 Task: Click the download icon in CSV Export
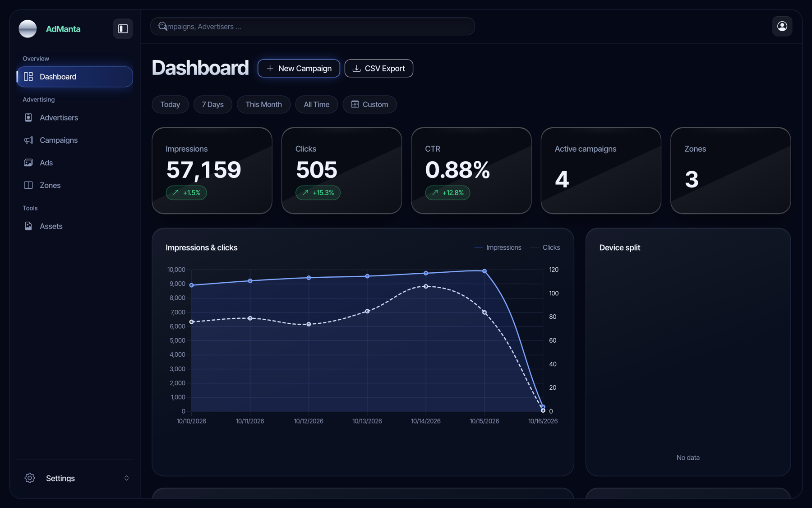click(356, 68)
